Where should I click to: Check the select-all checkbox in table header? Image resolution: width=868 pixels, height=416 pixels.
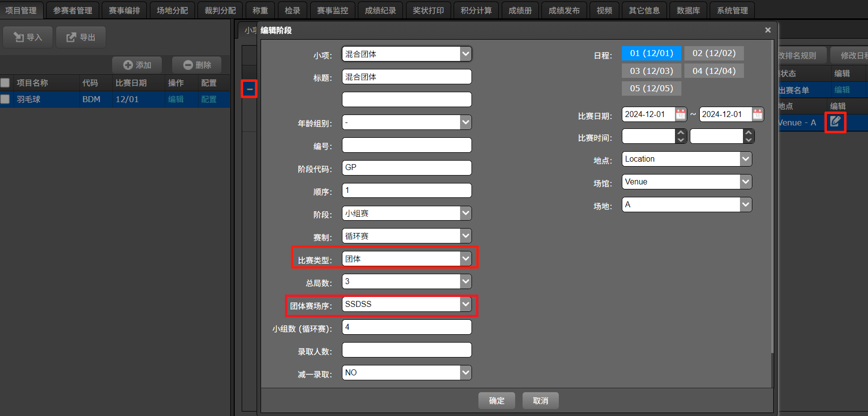[5, 83]
